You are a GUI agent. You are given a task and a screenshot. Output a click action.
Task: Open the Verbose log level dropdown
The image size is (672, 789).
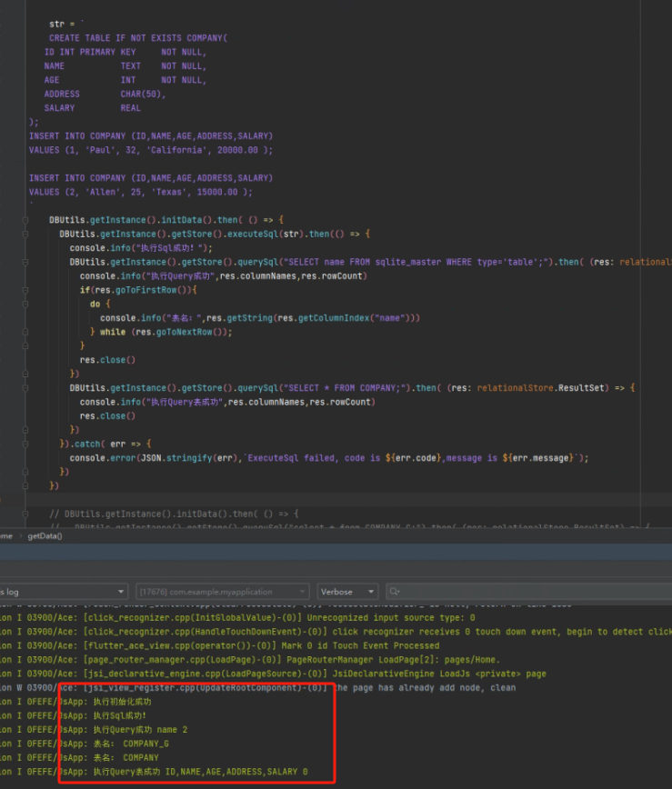347,592
